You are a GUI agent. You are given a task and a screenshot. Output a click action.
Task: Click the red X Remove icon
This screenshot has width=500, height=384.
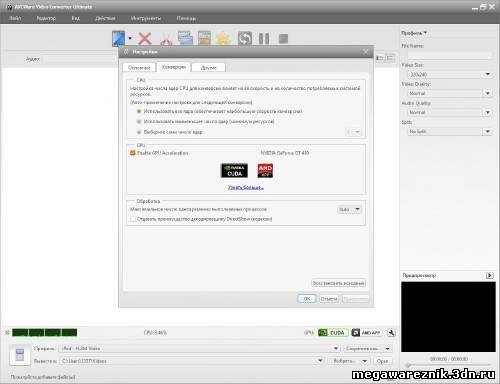click(x=145, y=39)
